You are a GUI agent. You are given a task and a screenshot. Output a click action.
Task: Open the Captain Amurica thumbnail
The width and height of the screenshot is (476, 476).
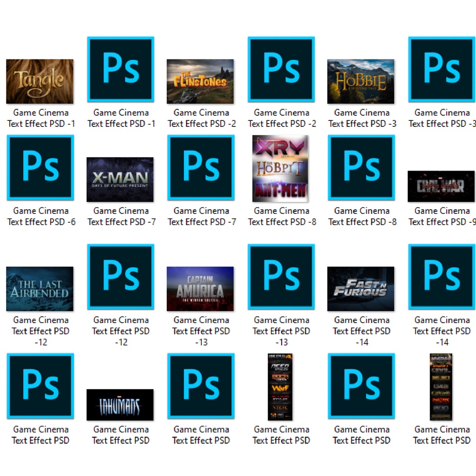[x=200, y=289]
